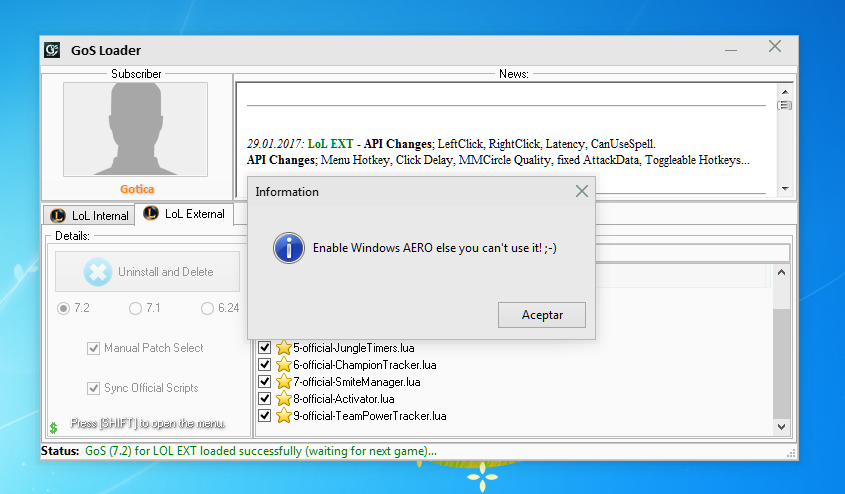Select the 7.2 patch radio button
Viewport: 845px width, 494px height.
coord(64,308)
